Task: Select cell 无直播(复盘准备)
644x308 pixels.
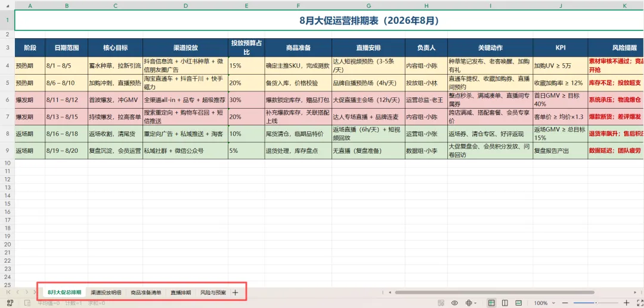Action: (369, 150)
